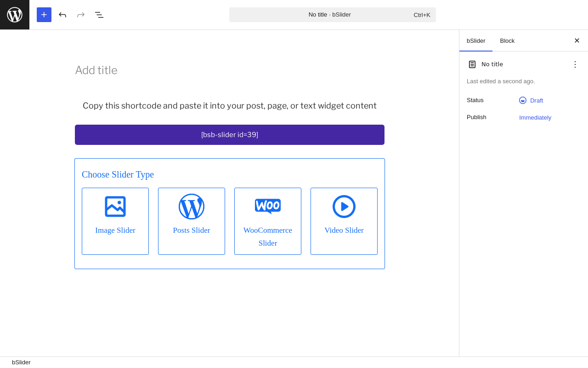588x368 pixels.
Task: Click the shortcode instruction text
Action: coord(230,106)
